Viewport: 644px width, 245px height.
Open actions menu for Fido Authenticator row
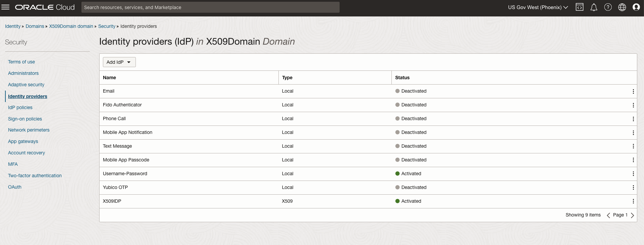(633, 105)
